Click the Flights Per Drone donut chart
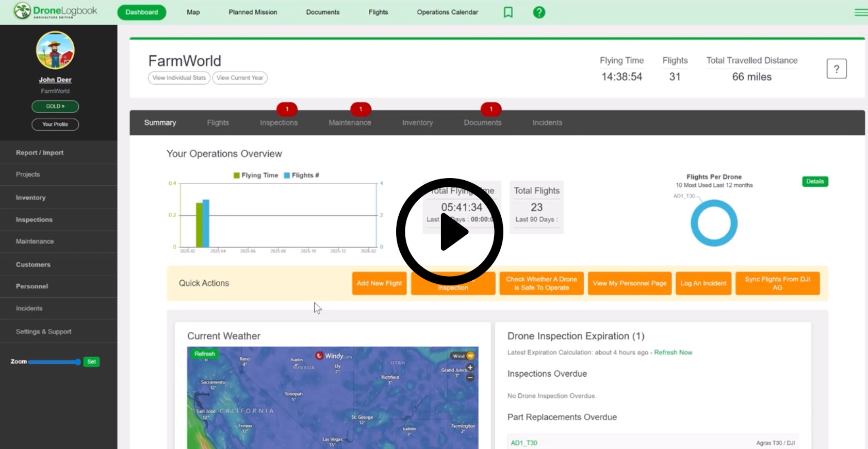This screenshot has height=449, width=868. point(714,223)
